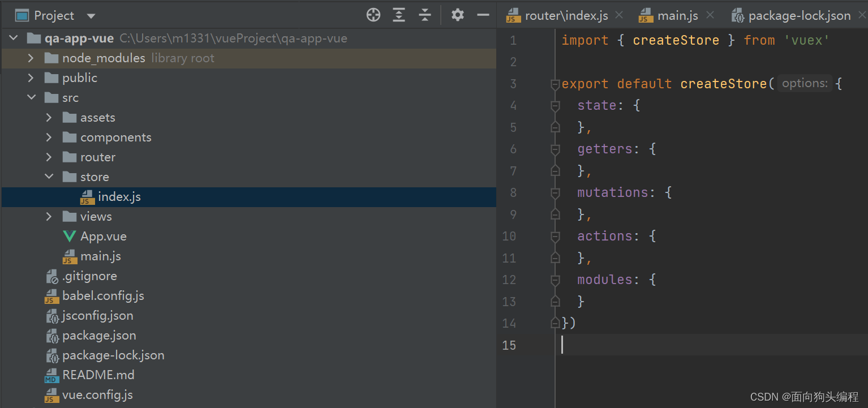Collapse the src folder
The height and width of the screenshot is (408, 868).
click(x=31, y=98)
